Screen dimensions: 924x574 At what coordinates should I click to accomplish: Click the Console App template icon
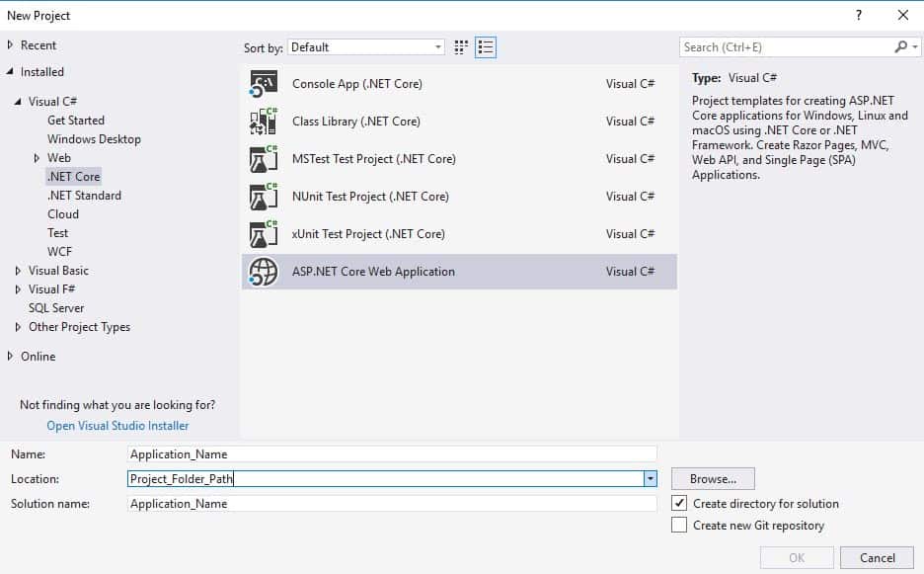click(264, 84)
